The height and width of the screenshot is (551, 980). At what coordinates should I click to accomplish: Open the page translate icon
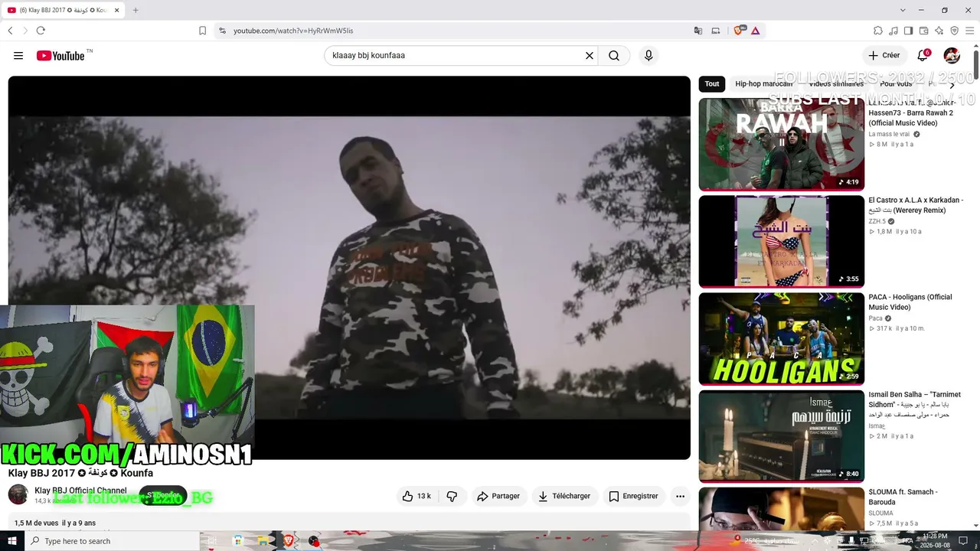(x=698, y=31)
